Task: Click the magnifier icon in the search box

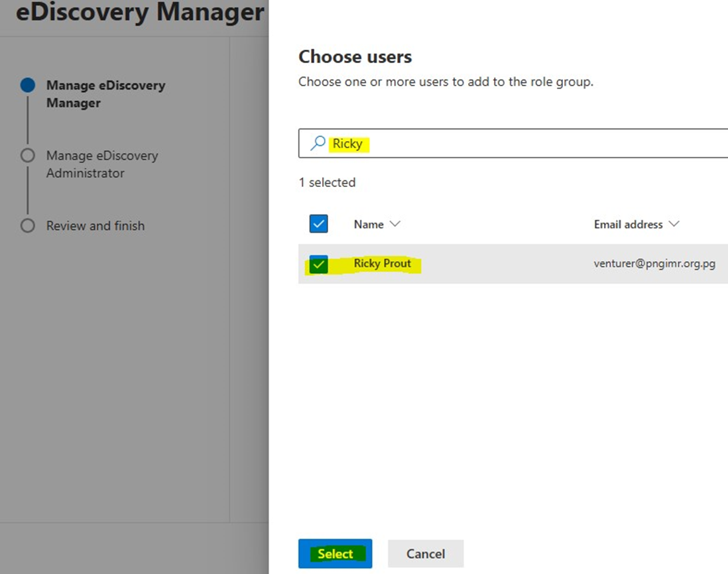Action: coord(318,143)
